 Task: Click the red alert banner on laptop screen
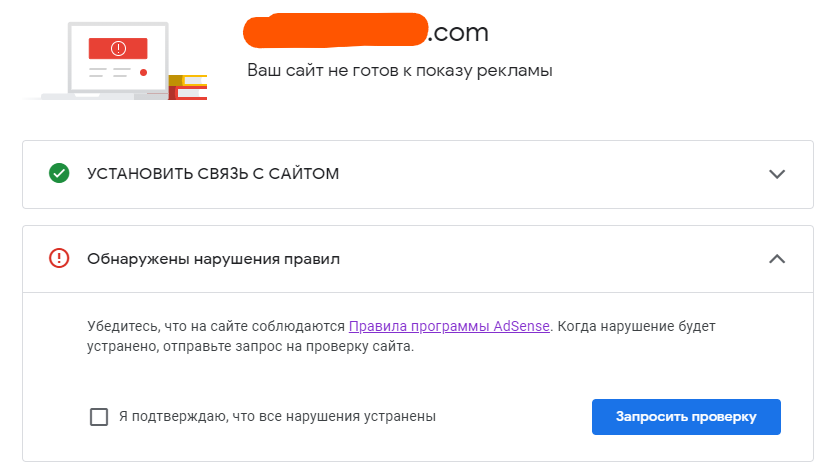pos(118,49)
